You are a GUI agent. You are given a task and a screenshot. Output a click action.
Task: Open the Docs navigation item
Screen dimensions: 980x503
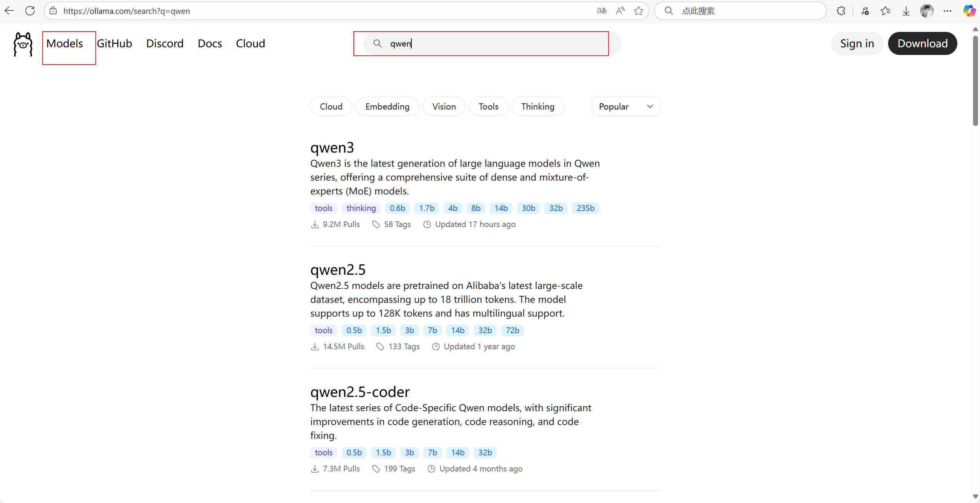pos(210,43)
